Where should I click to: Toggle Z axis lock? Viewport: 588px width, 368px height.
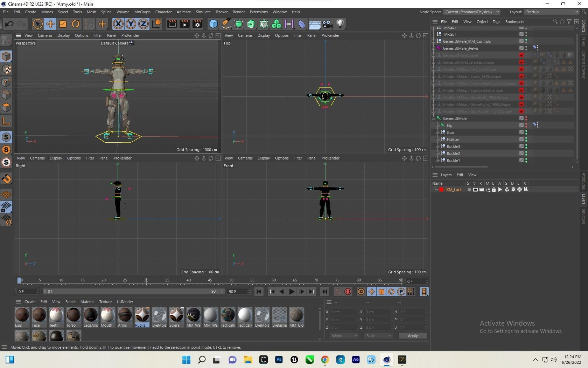143,24
